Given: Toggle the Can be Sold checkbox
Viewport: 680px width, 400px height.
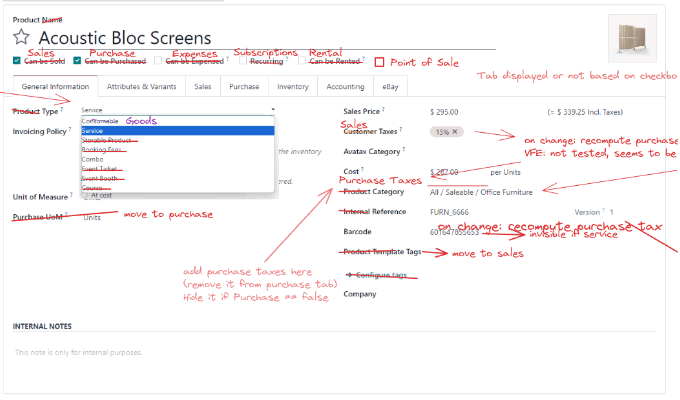Looking at the screenshot, I should (17, 61).
